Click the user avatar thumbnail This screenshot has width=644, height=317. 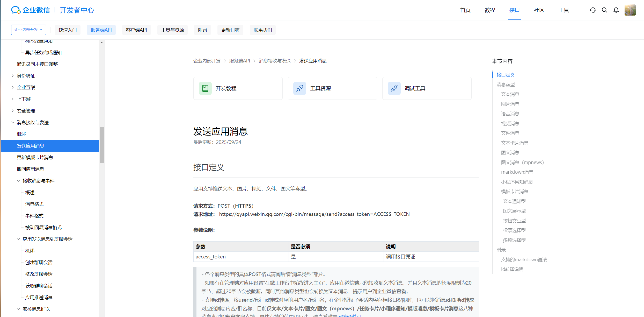coord(630,10)
